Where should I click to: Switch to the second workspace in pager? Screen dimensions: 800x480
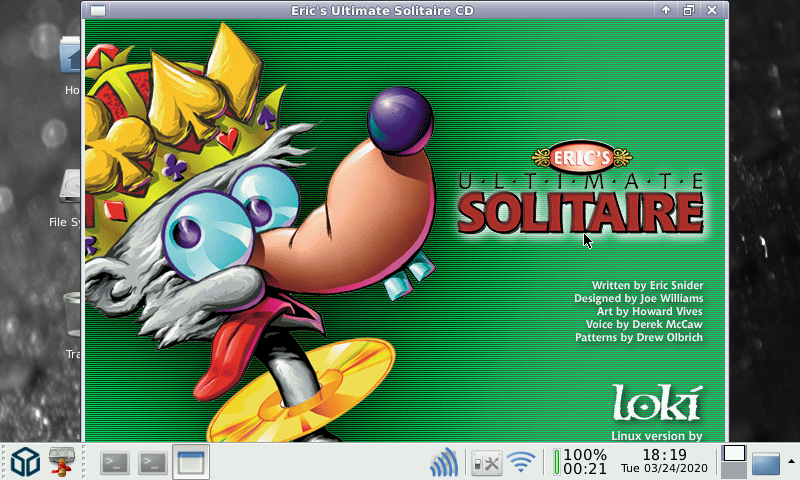(x=734, y=470)
